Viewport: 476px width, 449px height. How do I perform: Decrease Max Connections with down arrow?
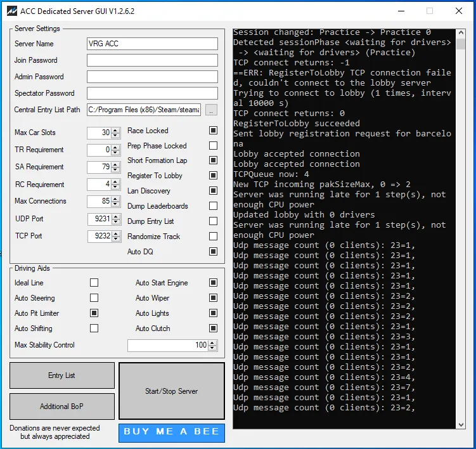coord(115,204)
